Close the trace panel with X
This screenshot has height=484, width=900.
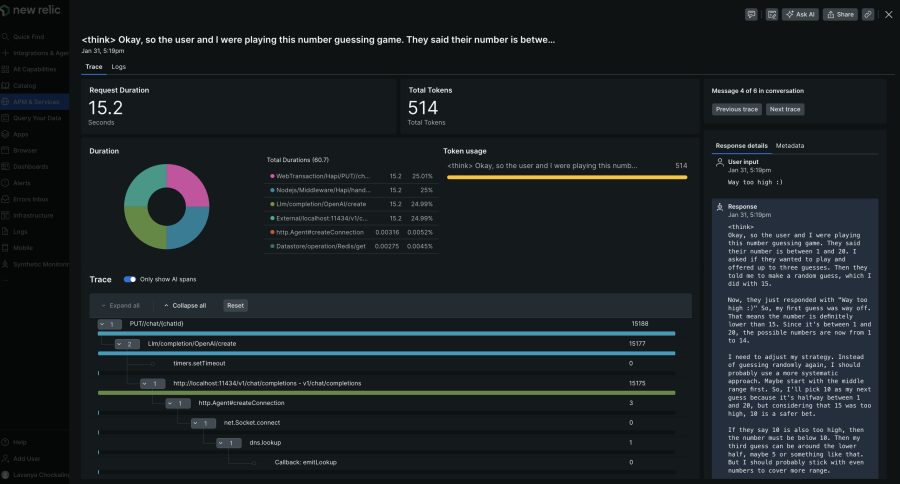[x=889, y=14]
